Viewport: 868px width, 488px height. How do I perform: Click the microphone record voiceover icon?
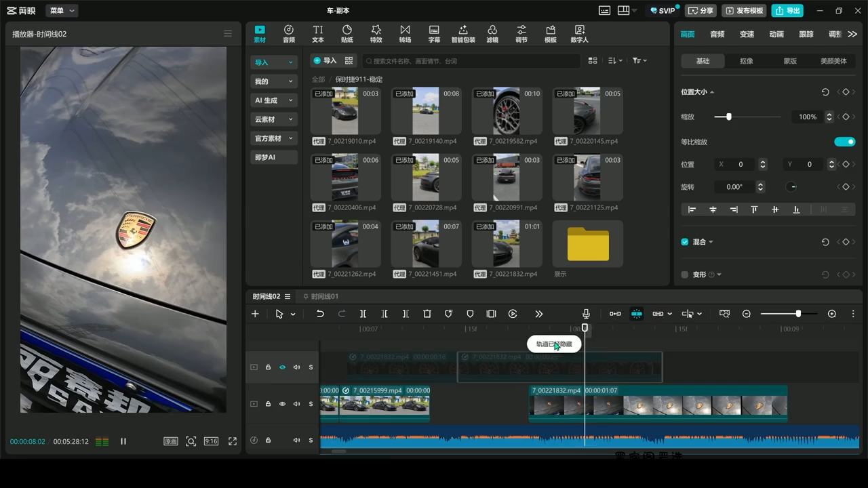pos(586,314)
